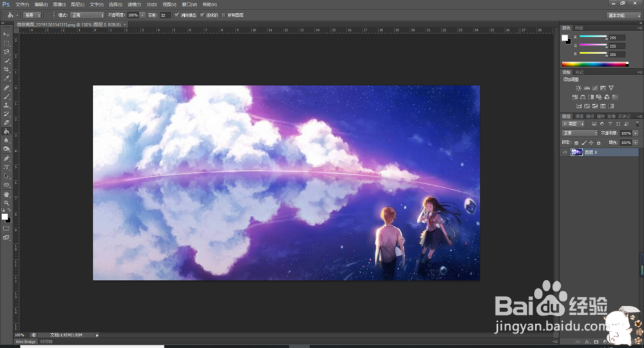644x348 pixels.
Task: Select the Ellipse shape tool
Action: (x=6, y=185)
